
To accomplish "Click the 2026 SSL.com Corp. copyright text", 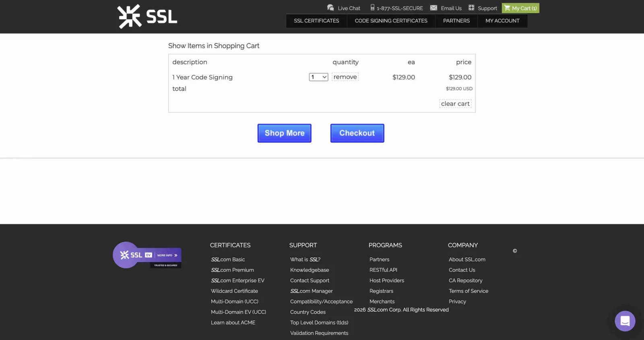I will point(401,310).
